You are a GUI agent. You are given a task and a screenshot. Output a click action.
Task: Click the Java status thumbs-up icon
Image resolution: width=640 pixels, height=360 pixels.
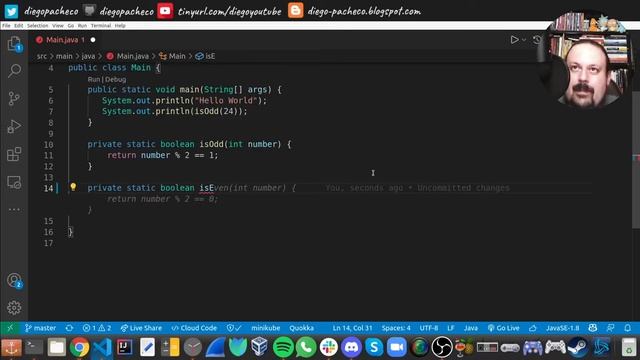[x=533, y=328]
